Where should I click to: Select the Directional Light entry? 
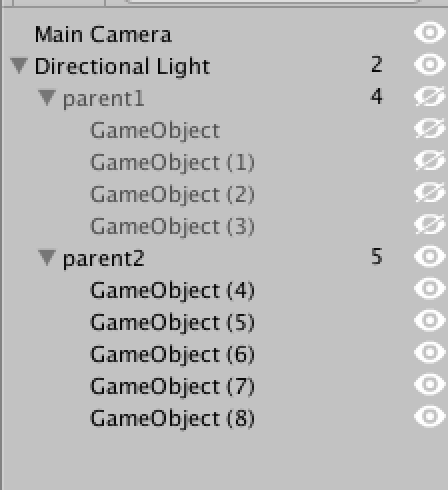[122, 66]
